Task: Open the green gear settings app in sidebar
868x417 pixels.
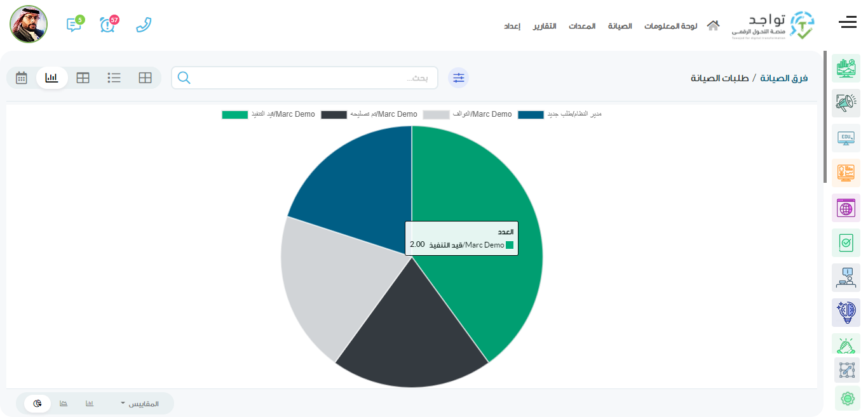Action: pos(846,398)
